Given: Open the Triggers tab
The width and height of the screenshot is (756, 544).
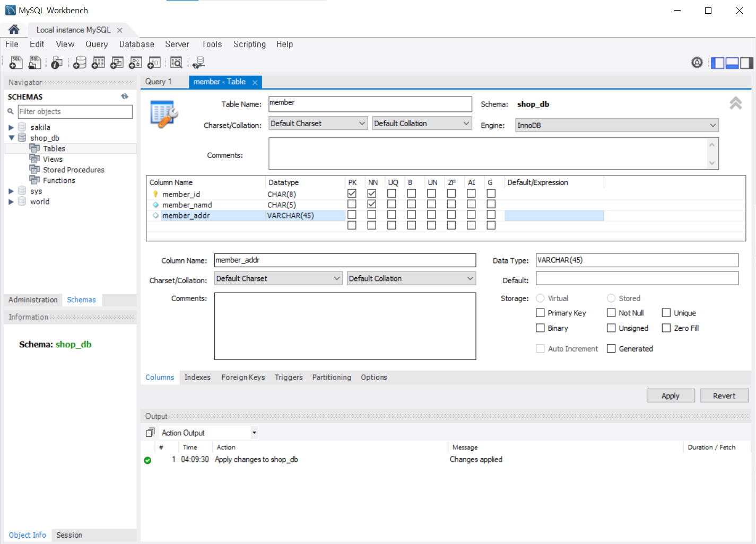Looking at the screenshot, I should [289, 378].
